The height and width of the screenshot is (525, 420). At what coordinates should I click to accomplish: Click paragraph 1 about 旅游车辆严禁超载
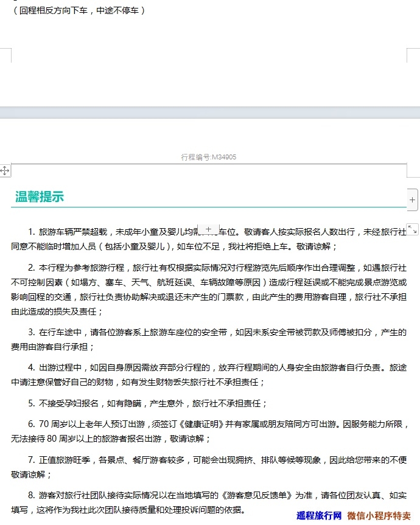coord(217,232)
